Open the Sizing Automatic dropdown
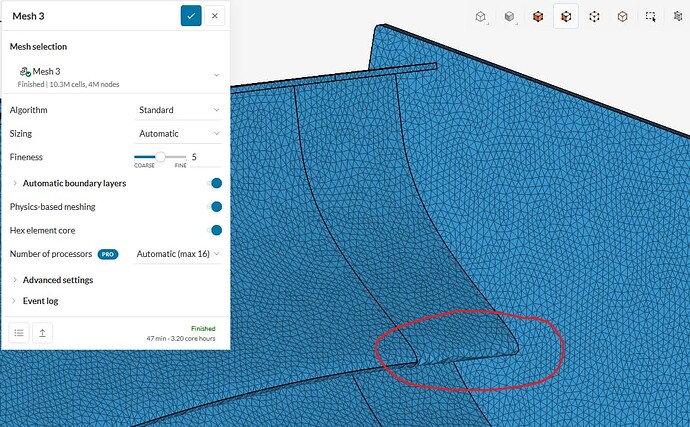Viewport: 690px width, 427px height. click(x=178, y=133)
